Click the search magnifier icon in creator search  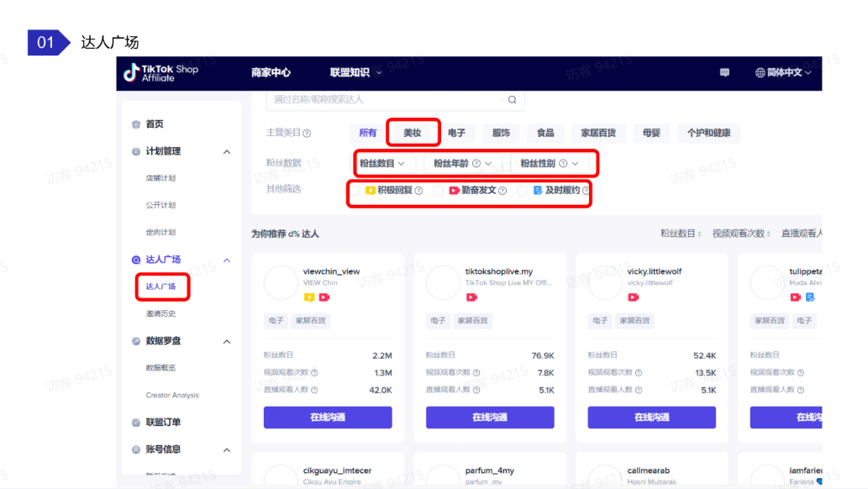[x=512, y=100]
